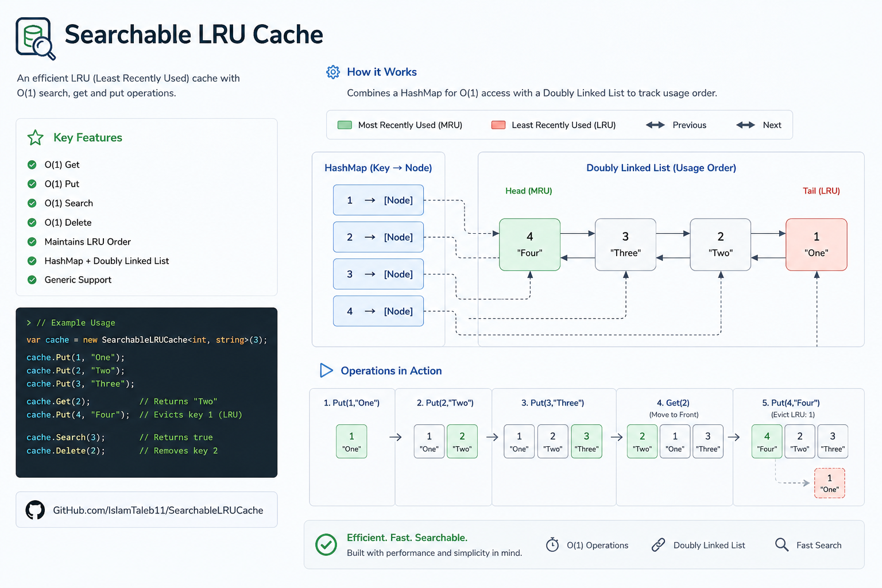The width and height of the screenshot is (882, 588).
Task: Select HashMap entry 2 → [Node]
Action: (x=378, y=237)
